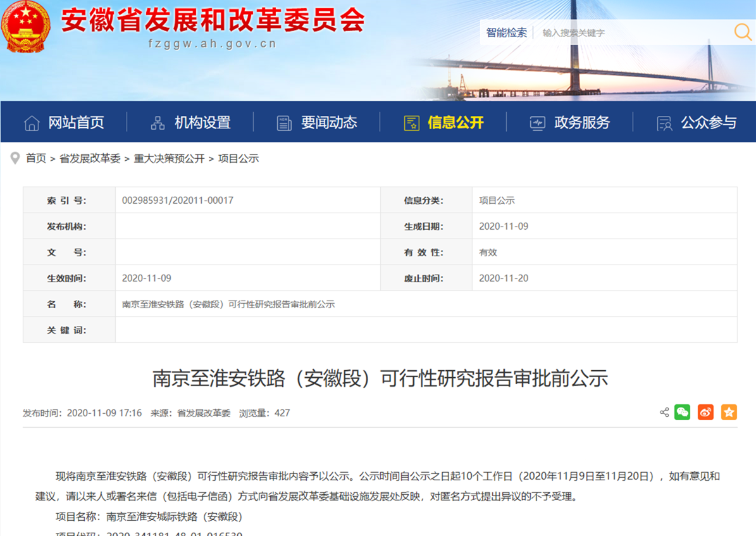
Task: Click the WeChat share icon
Action: coord(682,413)
